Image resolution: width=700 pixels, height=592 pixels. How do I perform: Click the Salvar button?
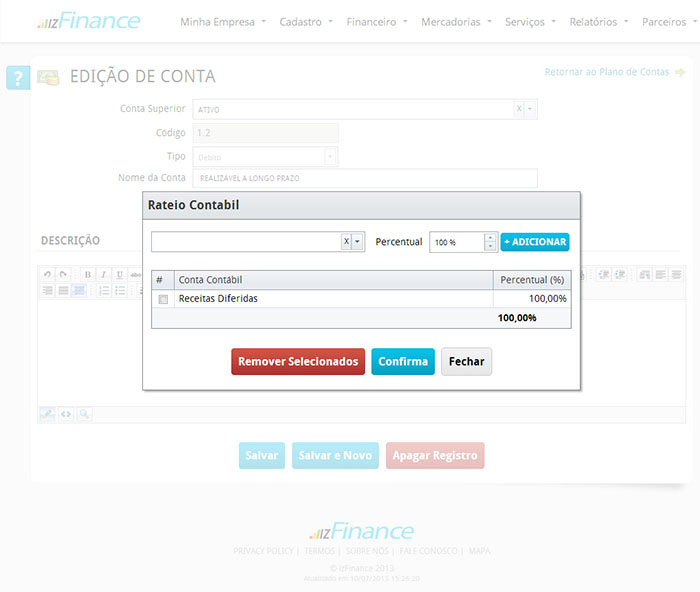click(x=262, y=455)
